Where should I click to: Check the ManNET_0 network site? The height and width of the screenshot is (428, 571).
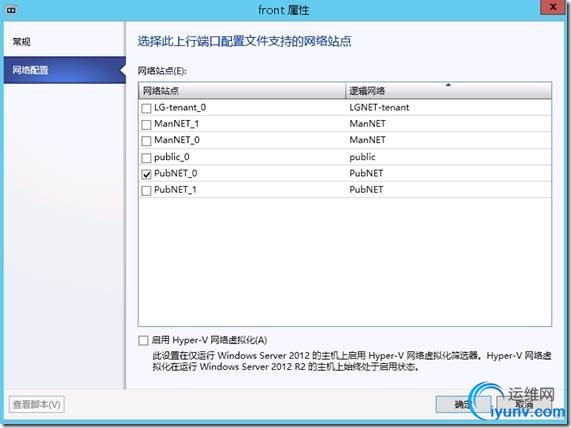pos(146,141)
